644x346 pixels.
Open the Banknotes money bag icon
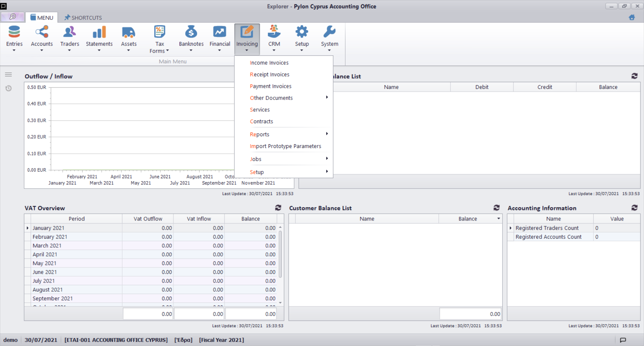coord(191,32)
